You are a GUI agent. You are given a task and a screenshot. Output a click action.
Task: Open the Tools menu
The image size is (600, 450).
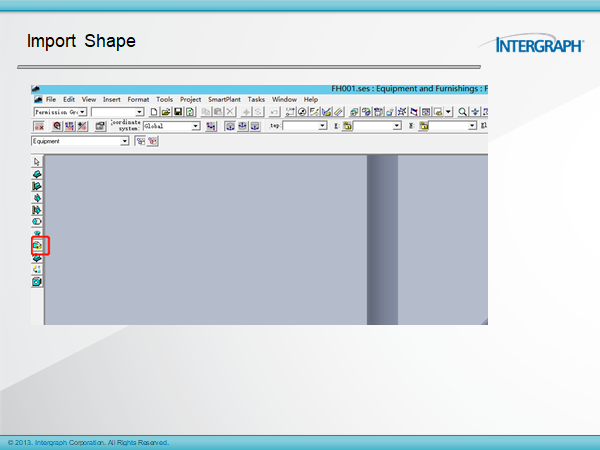[x=165, y=99]
